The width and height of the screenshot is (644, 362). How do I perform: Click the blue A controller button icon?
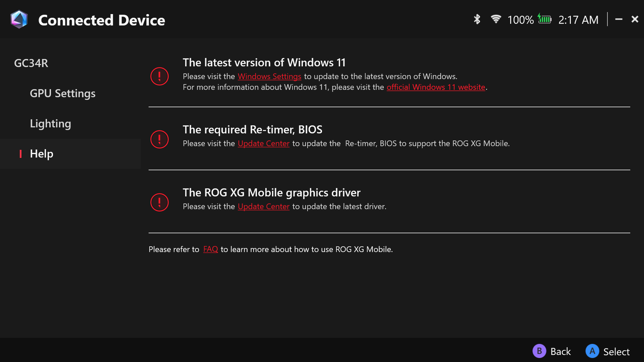pyautogui.click(x=592, y=351)
